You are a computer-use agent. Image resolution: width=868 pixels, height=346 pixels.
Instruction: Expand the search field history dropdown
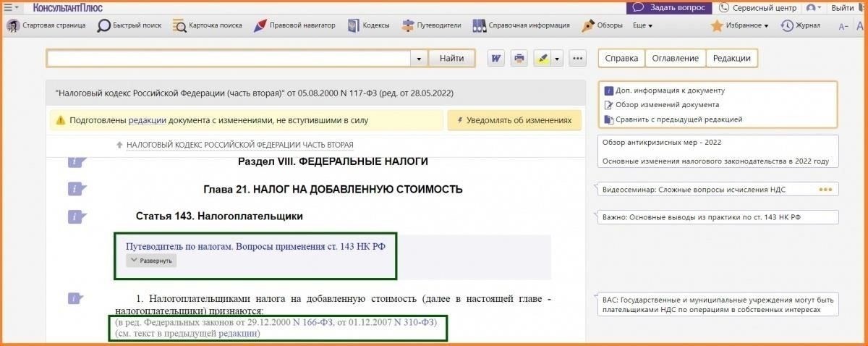tap(419, 59)
